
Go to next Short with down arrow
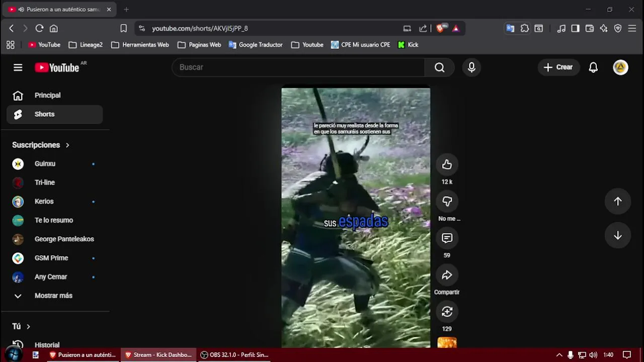[618, 236]
